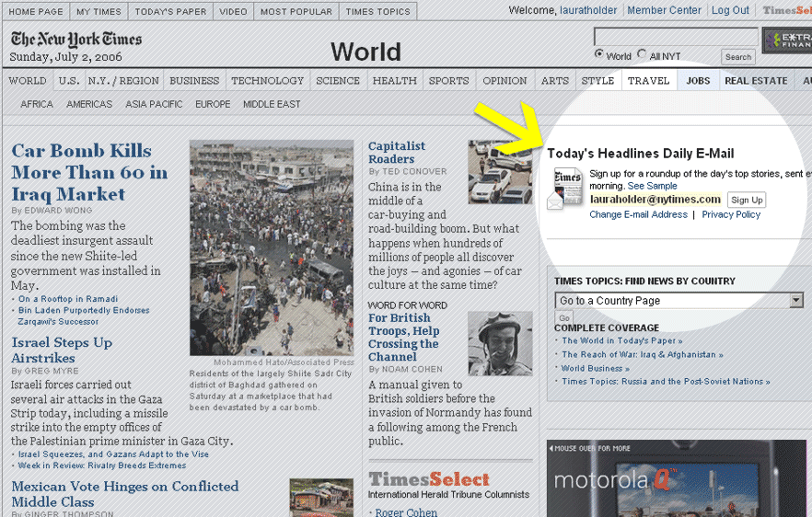Open the TODAY'S PAPER tab
The width and height of the screenshot is (812, 517).
click(x=170, y=11)
